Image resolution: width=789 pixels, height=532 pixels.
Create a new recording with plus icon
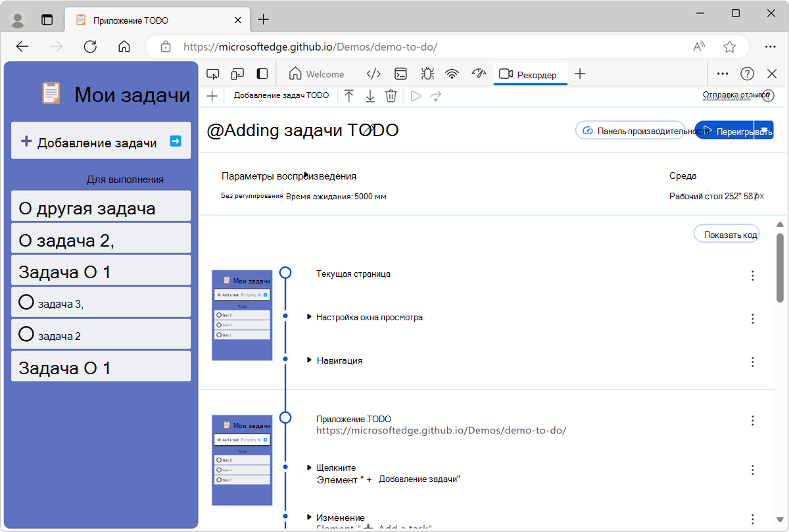[212, 96]
